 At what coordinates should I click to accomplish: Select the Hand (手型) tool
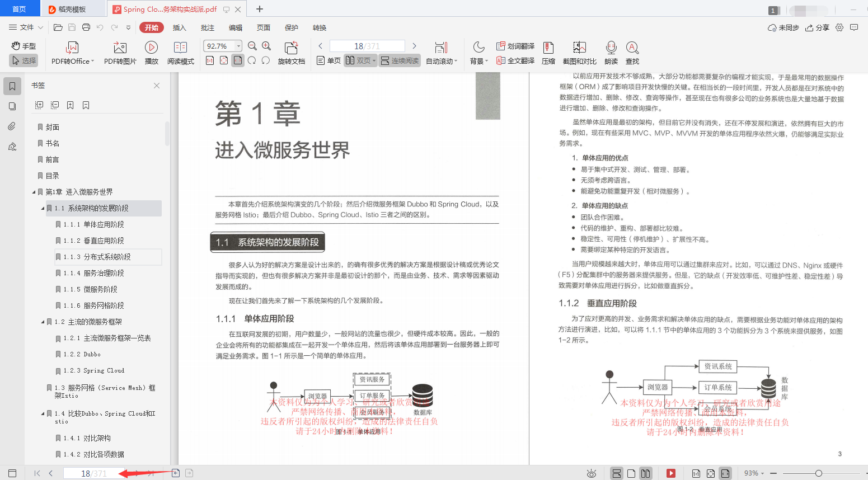pos(24,46)
